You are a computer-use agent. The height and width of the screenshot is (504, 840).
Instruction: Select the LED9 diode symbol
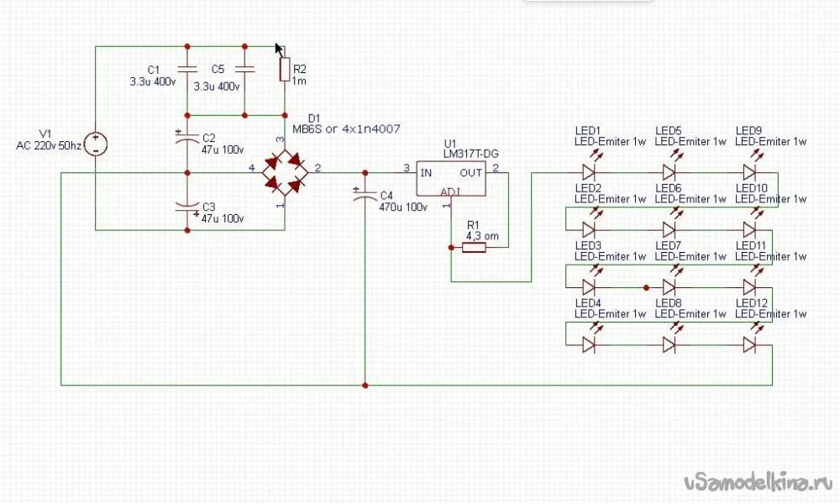pos(750,172)
